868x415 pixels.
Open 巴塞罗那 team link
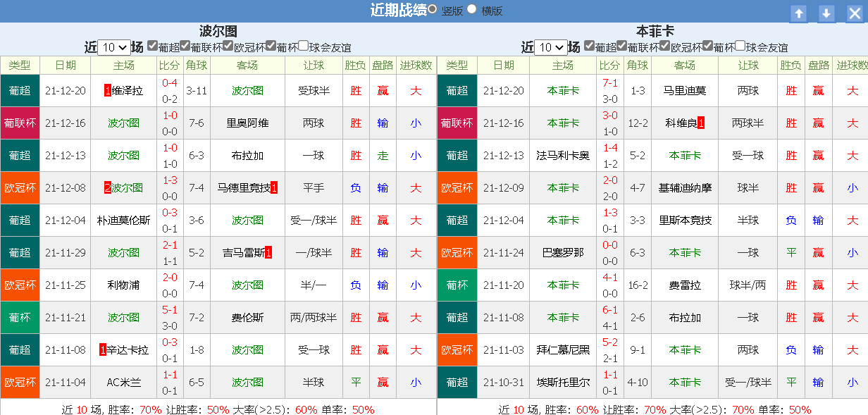click(563, 253)
